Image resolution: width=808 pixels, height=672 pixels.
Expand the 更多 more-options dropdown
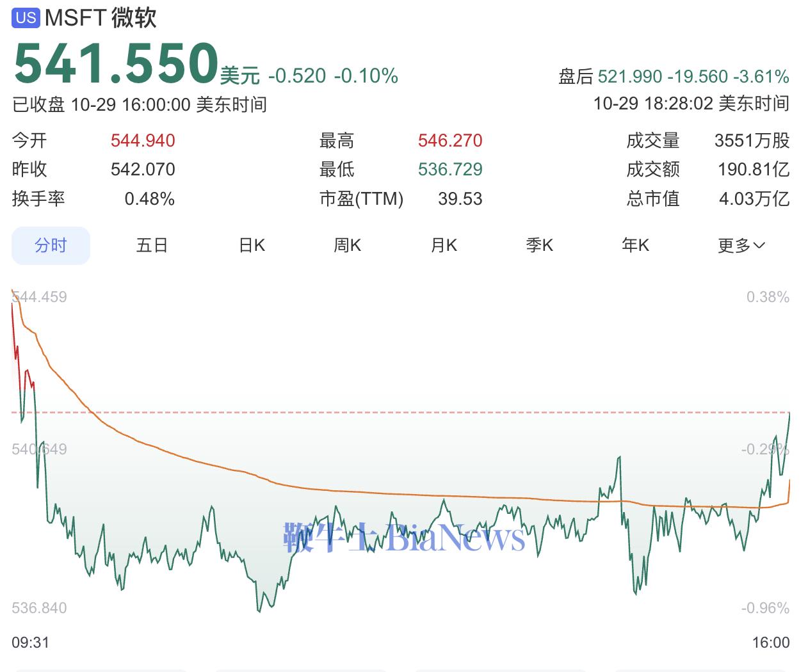tap(740, 245)
